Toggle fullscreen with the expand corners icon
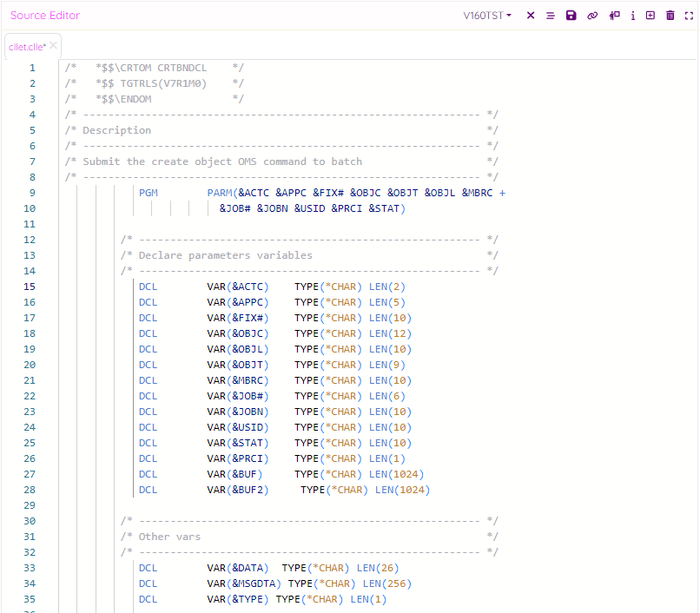This screenshot has width=700, height=613. click(x=689, y=16)
